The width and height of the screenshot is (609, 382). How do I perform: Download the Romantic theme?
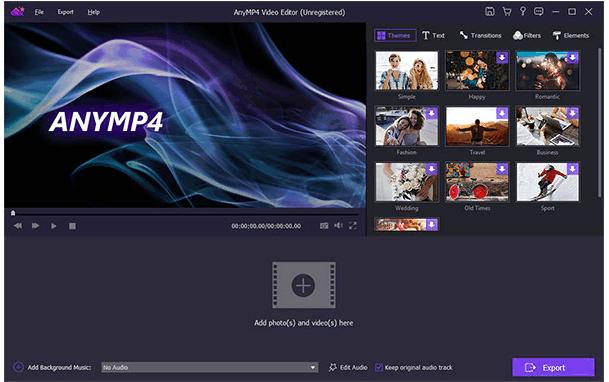[x=572, y=57]
